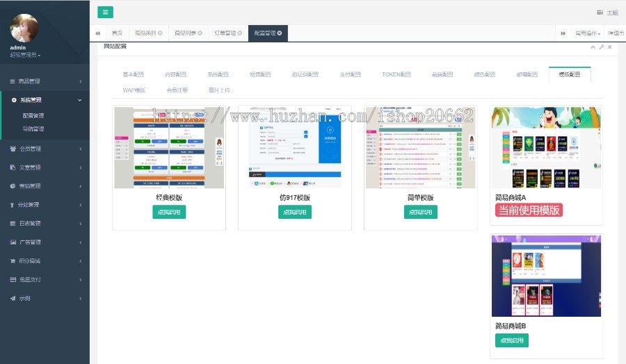Open 配置管理 in the sidebar submenu

point(33,115)
